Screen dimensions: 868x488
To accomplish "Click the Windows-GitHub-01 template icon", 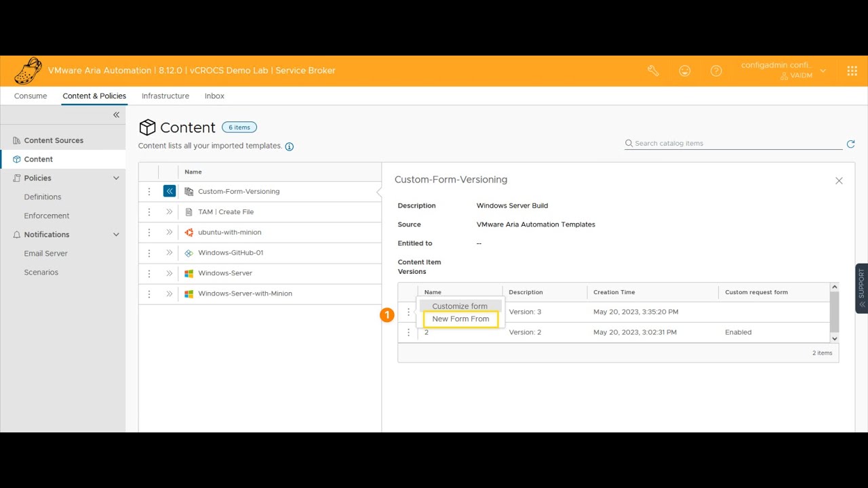I will [x=189, y=253].
